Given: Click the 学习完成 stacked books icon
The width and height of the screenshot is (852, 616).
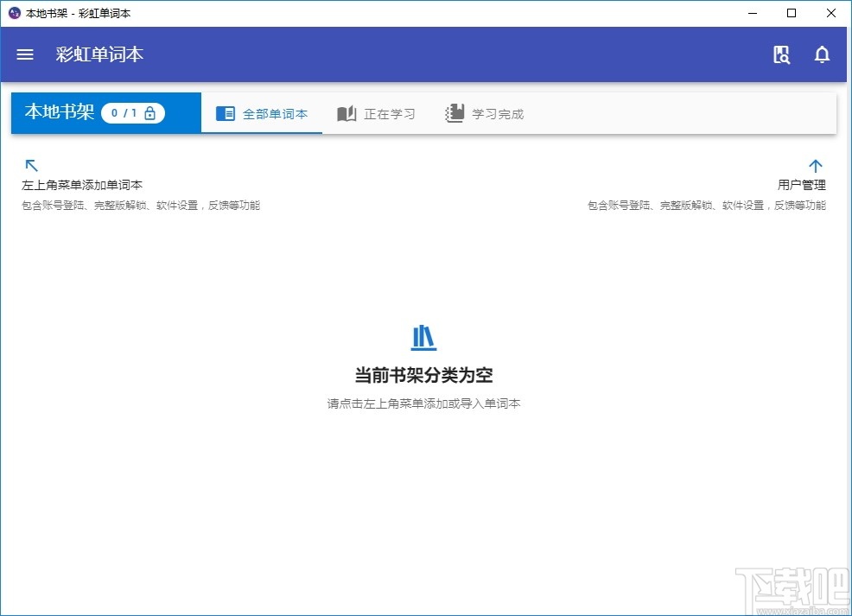Looking at the screenshot, I should [453, 112].
